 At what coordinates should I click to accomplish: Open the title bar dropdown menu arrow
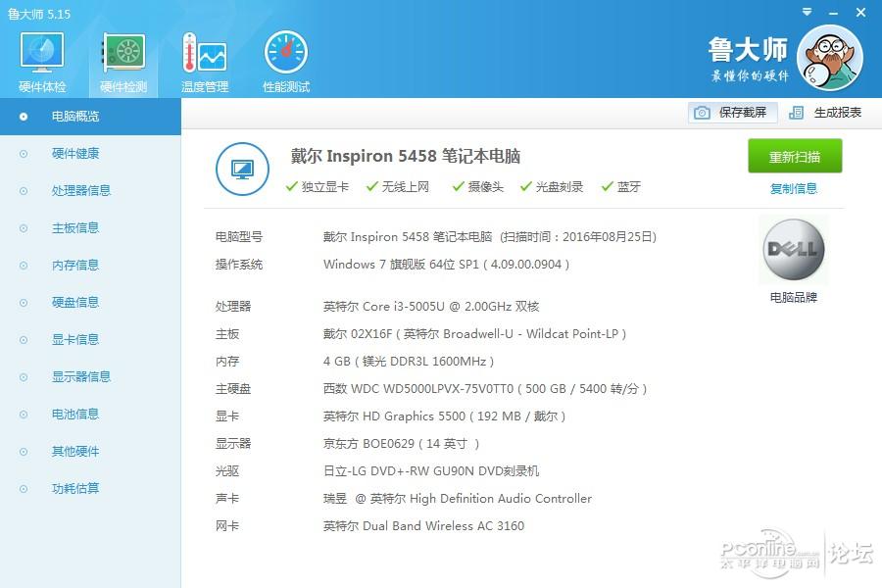(x=807, y=12)
